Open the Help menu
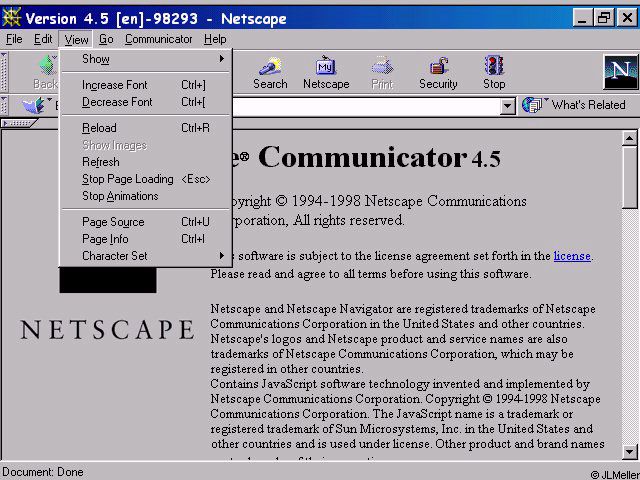Screen dimensions: 640x480 click(215, 39)
